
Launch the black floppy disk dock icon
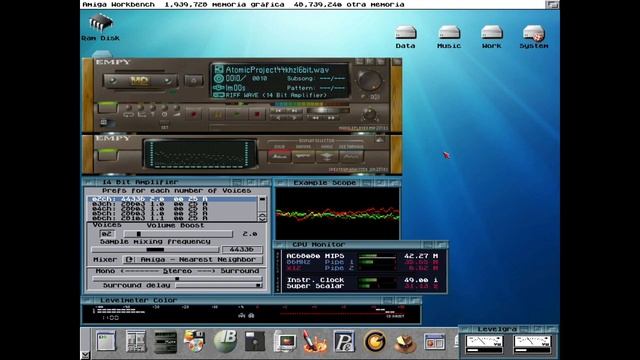coord(255,341)
